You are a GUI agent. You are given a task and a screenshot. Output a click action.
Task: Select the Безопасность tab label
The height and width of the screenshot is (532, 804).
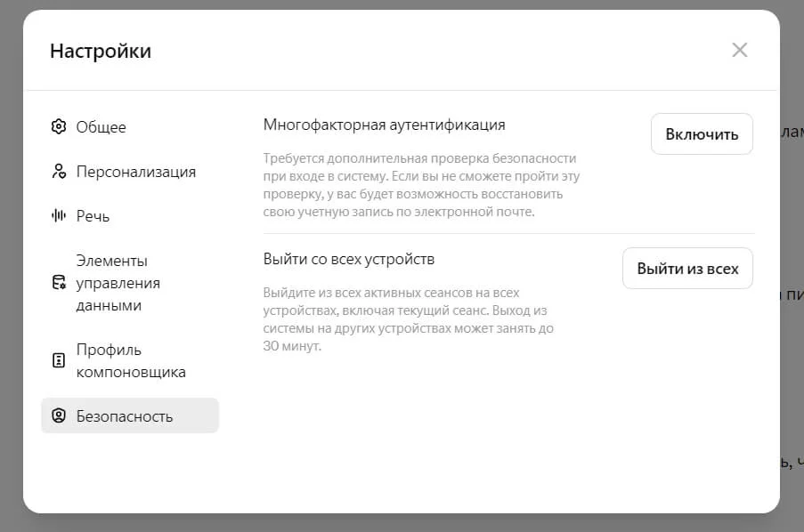point(125,415)
